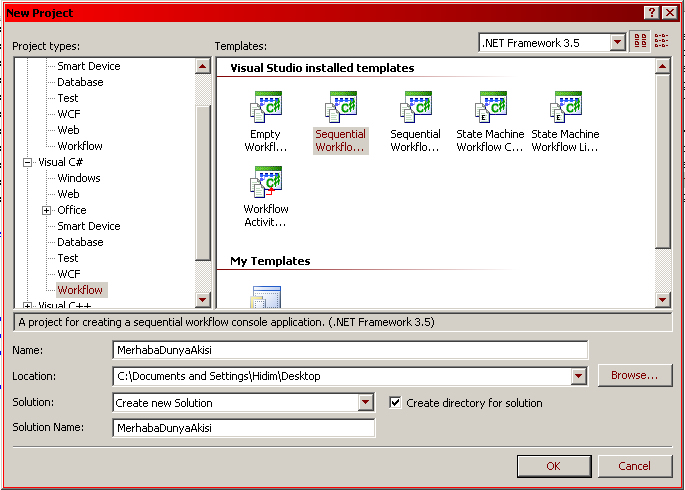Screen dimensions: 685x490
Task: Click the Solution Name input field
Action: [x=243, y=428]
